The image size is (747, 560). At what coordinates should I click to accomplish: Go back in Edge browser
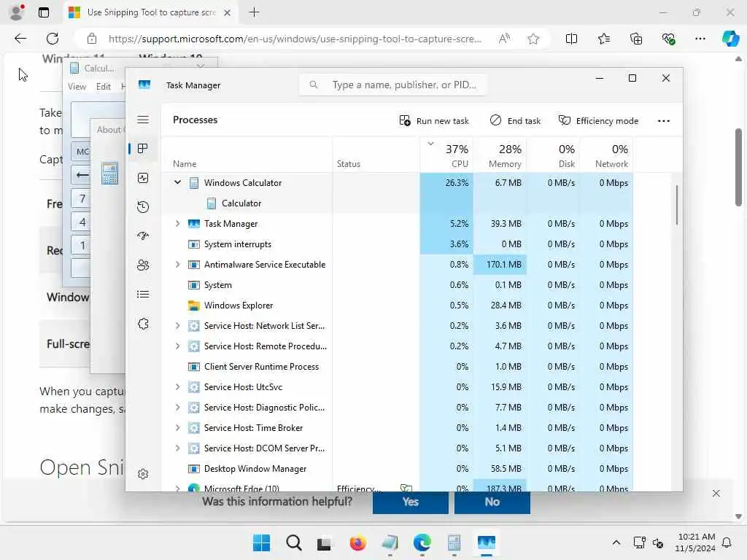pyautogui.click(x=20, y=39)
